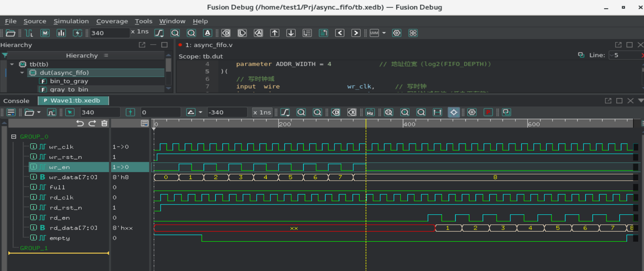Toggle the crosshair cursor-lock button
644x271 pixels.
[x=454, y=113]
